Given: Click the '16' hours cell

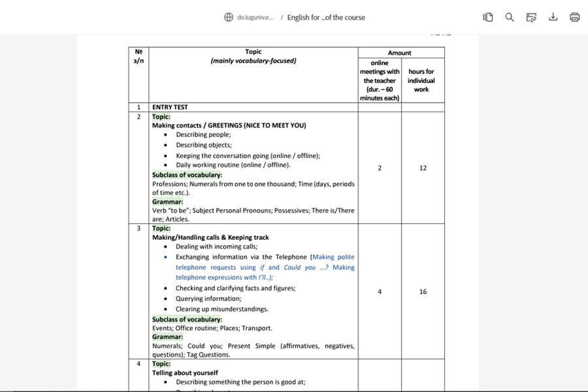Looking at the screenshot, I should point(423,291).
